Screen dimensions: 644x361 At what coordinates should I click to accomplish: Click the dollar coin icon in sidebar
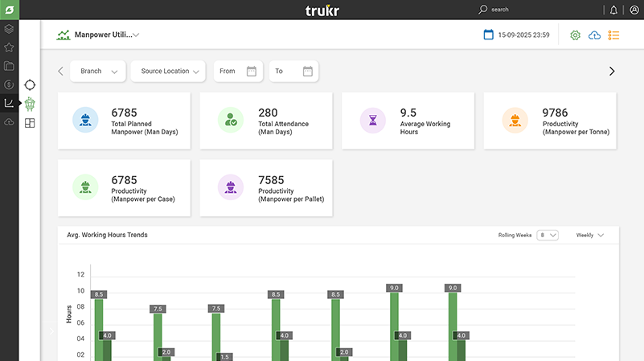click(9, 84)
